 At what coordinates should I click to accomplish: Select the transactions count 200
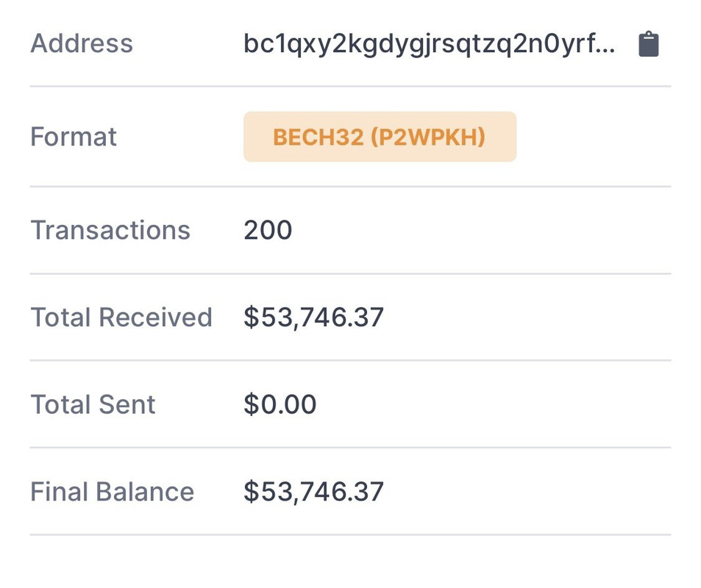(x=268, y=230)
